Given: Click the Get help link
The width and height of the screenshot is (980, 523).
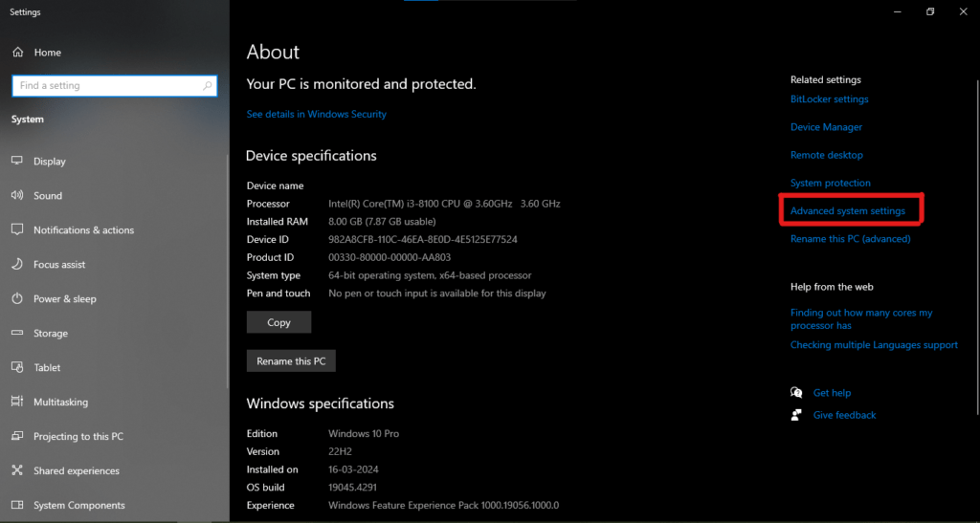Looking at the screenshot, I should pos(832,393).
